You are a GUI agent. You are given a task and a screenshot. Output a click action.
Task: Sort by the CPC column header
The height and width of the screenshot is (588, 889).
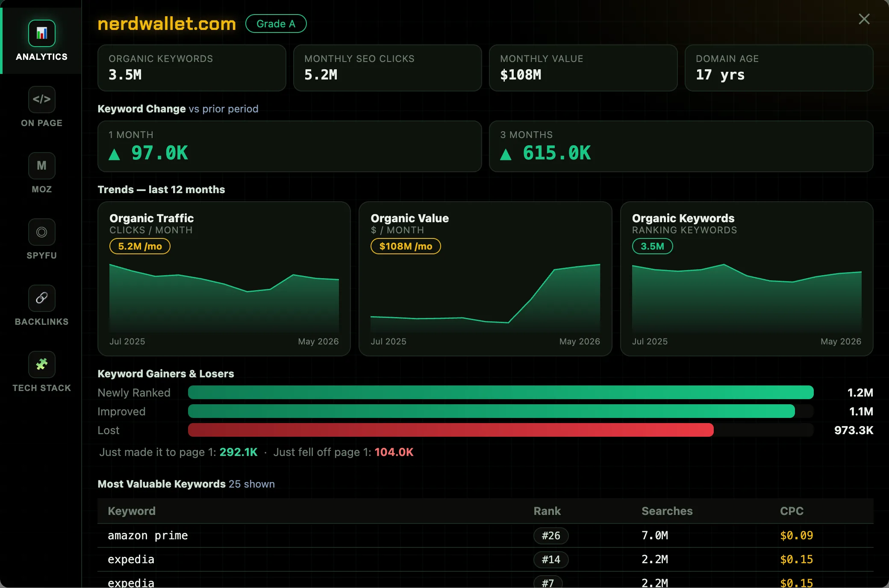point(792,511)
